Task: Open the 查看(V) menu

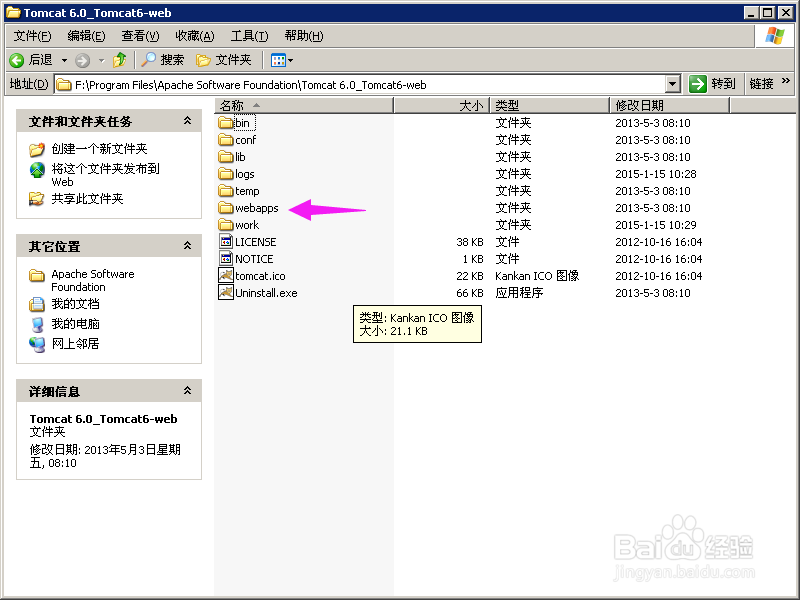Action: [140, 36]
